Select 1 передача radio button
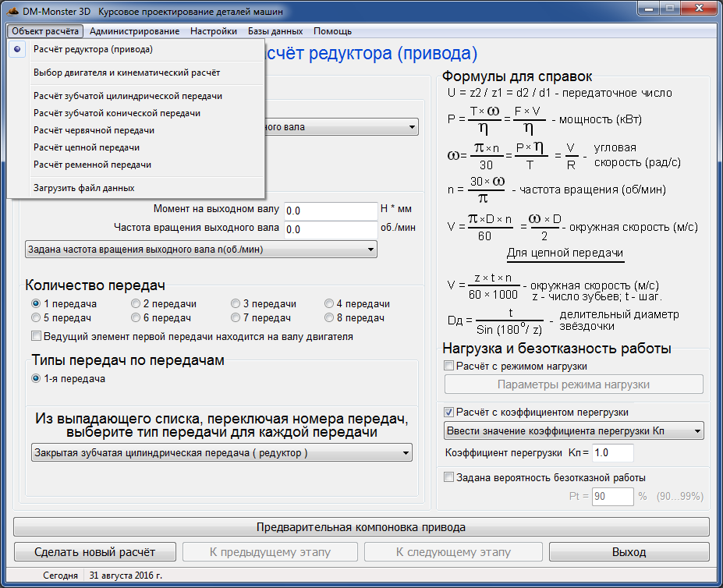Screen dimensions: 723x588 tap(36, 303)
